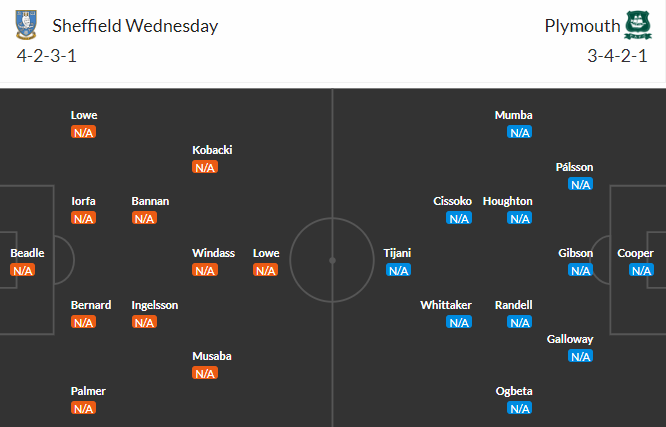Open Musaba's player profile
This screenshot has height=427, width=666.
(x=211, y=356)
